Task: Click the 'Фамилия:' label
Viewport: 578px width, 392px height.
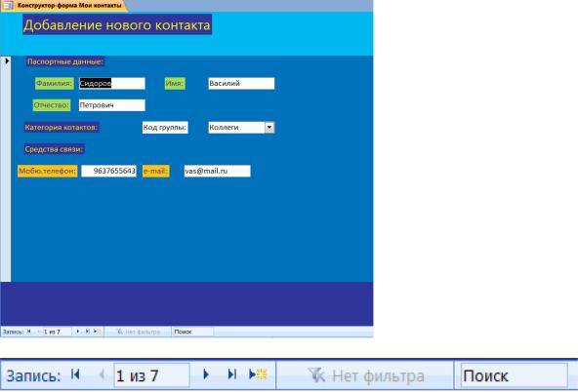Action: [x=55, y=84]
